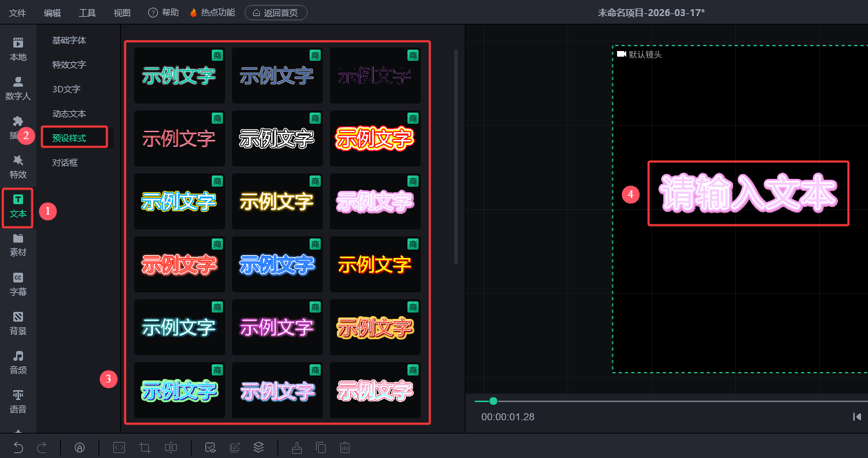Click the crop tool icon
This screenshot has width=868, height=458.
(145, 448)
